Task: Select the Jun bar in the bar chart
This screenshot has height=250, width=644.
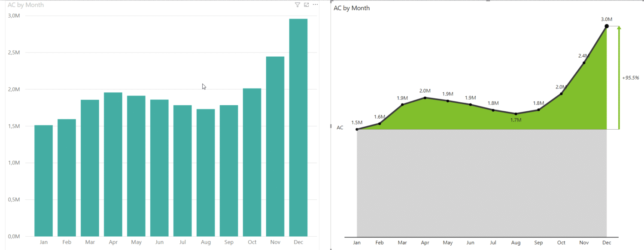Action: [x=159, y=168]
